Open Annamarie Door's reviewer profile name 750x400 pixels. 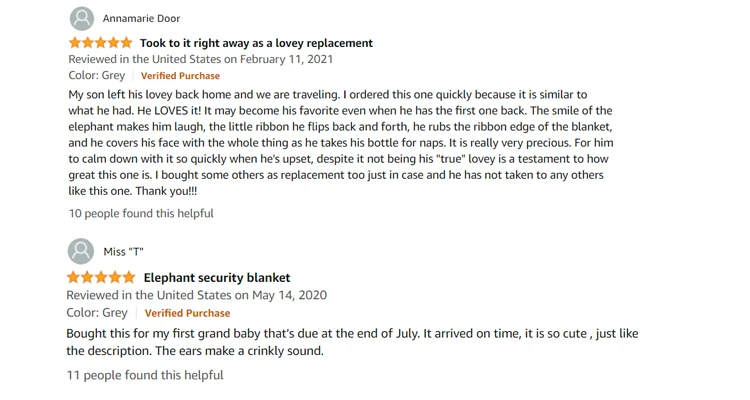pyautogui.click(x=141, y=19)
